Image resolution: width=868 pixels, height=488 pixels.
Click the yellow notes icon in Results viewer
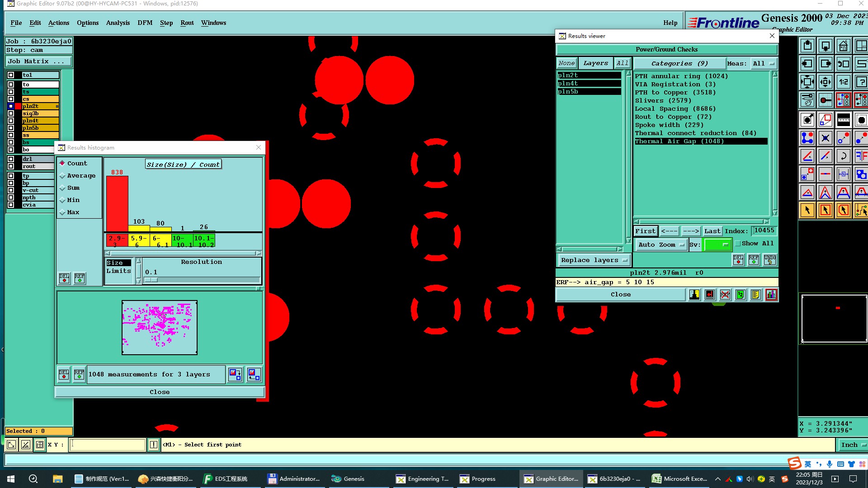tap(755, 295)
